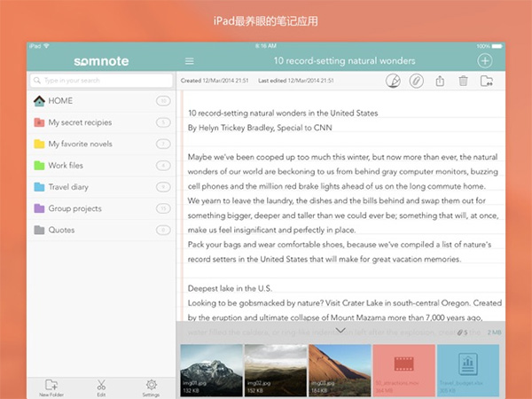Screen dimensions: 532x399
Task: Move note using folder icon
Action: point(486,81)
